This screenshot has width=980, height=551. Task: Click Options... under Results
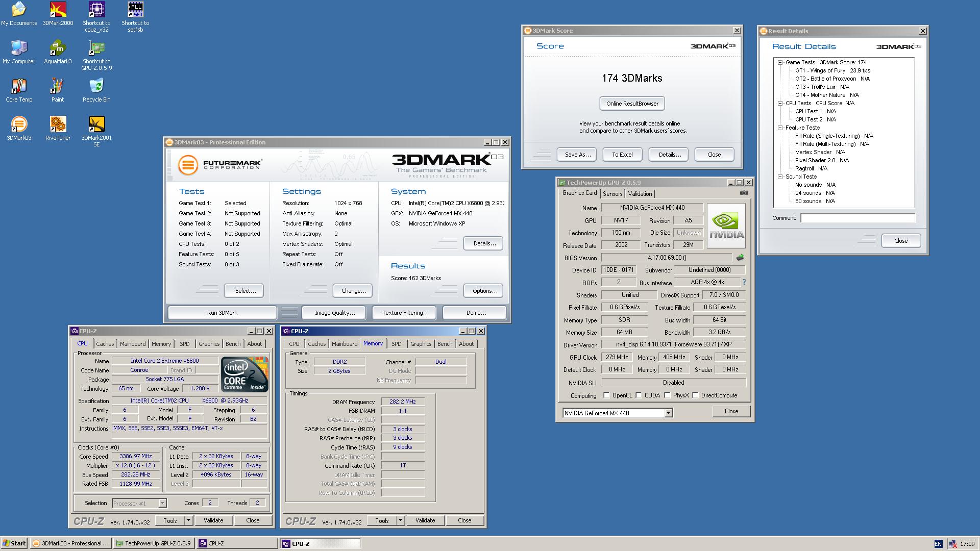484,291
